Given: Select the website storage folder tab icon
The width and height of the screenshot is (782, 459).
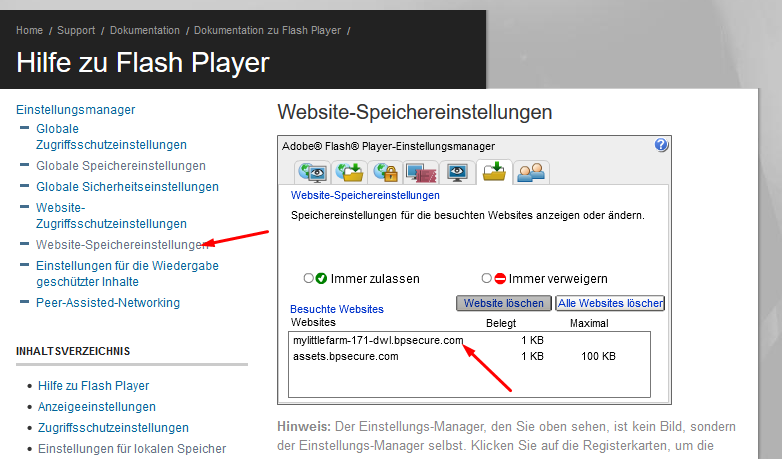Looking at the screenshot, I should coord(494,171).
